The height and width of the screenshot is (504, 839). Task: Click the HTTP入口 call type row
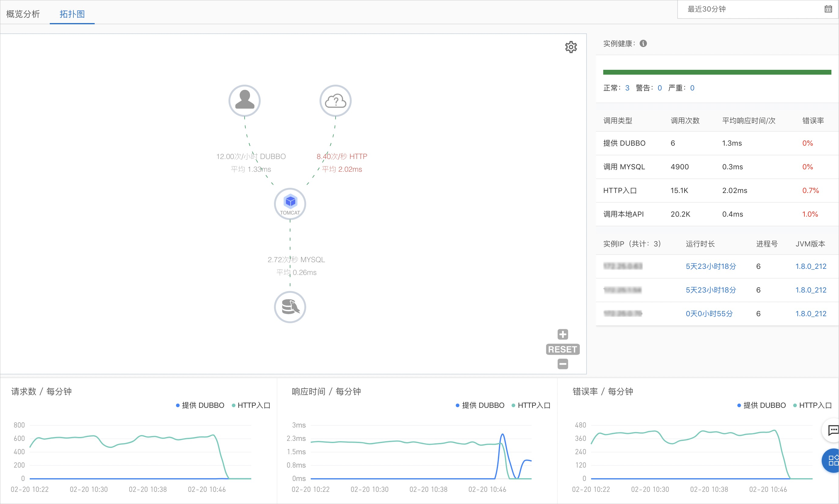(x=717, y=191)
